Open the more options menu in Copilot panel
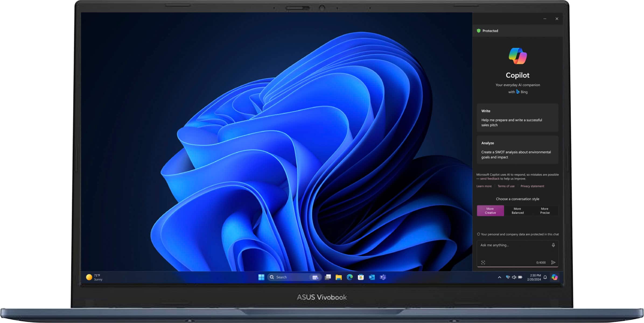Image resolution: width=644 pixels, height=323 pixels. (x=545, y=19)
